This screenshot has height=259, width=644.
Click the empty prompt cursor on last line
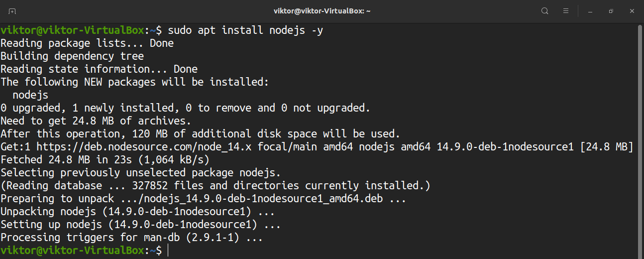click(x=168, y=251)
